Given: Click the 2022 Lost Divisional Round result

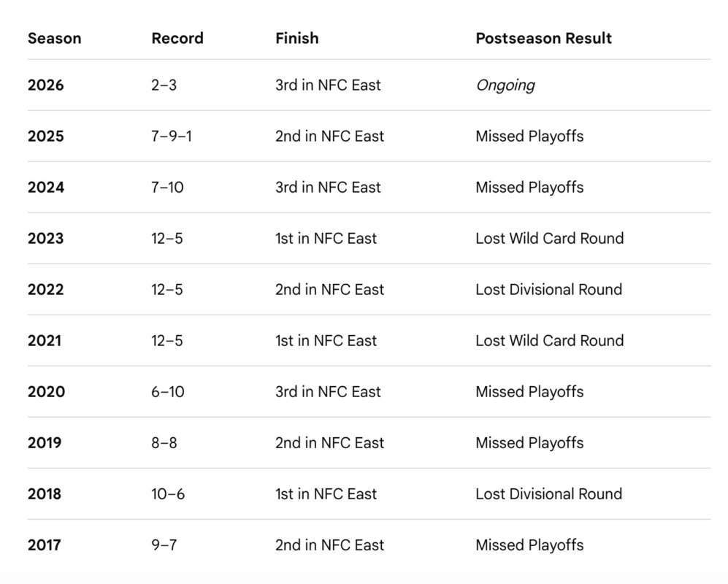Looking at the screenshot, I should 549,289.
